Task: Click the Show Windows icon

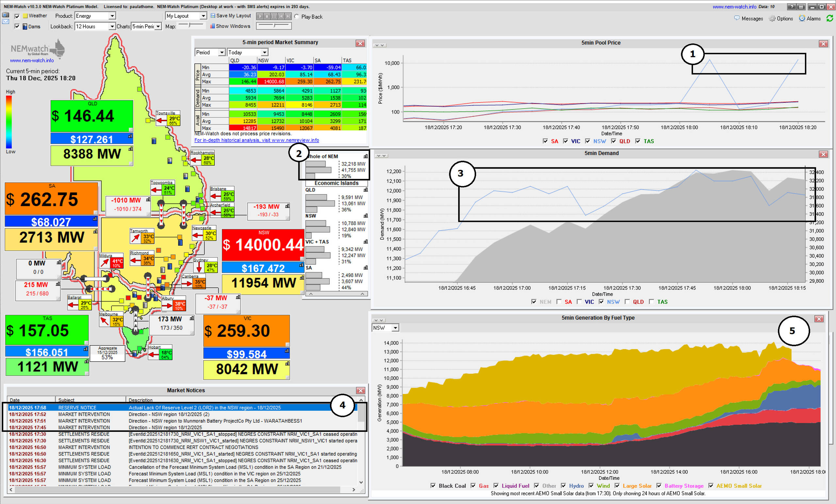Action: tap(213, 26)
